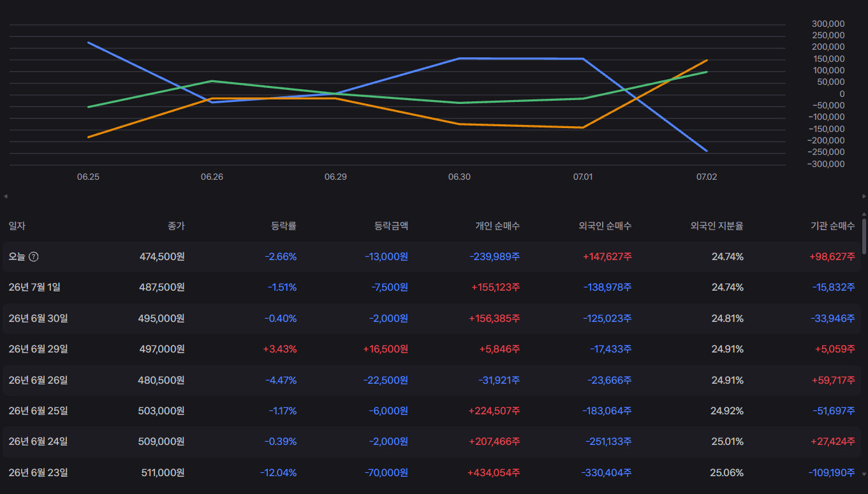
Task: Click the 26년 6월 26일 date cell
Action: [x=38, y=380]
